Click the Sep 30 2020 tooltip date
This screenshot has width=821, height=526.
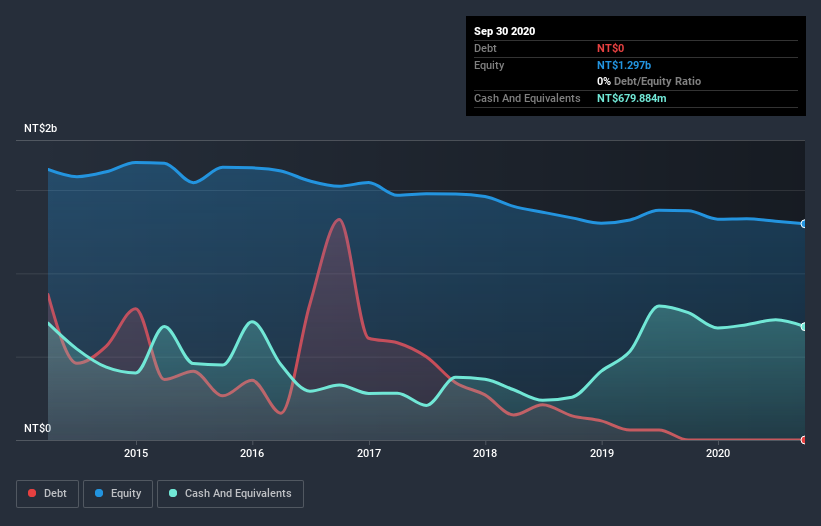pos(505,31)
